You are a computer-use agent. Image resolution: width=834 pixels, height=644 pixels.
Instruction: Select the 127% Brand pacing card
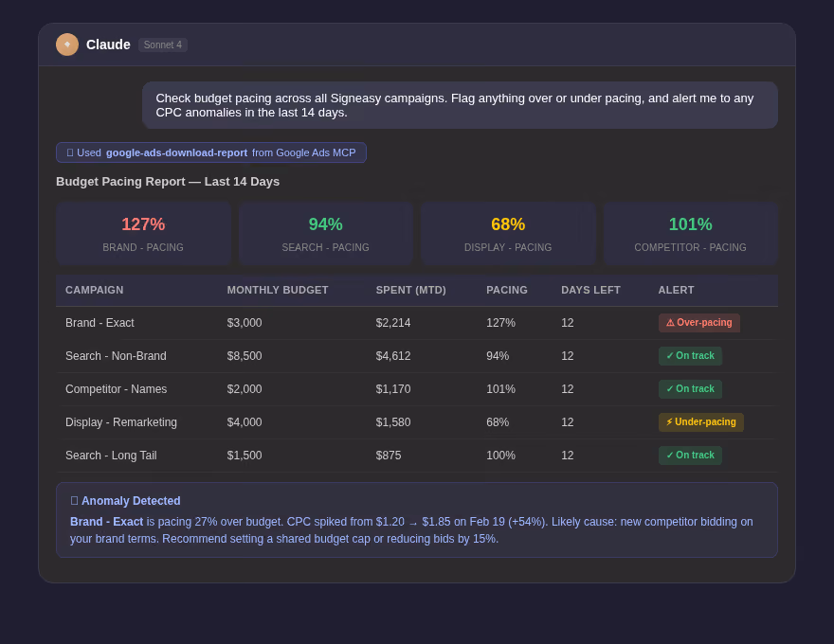click(x=143, y=234)
